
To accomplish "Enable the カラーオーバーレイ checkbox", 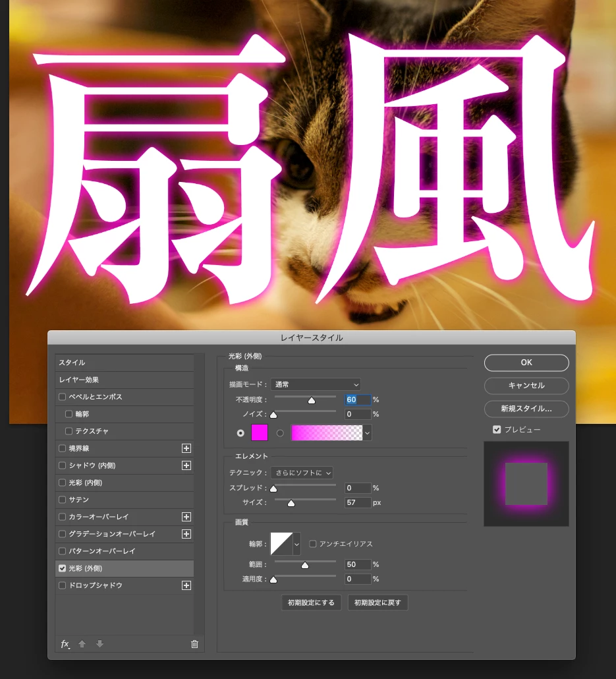I will pos(63,517).
